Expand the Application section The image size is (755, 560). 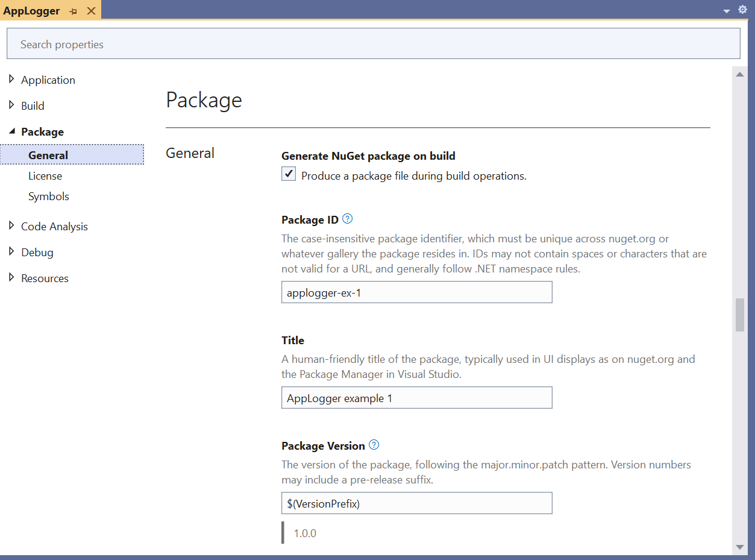tap(11, 80)
